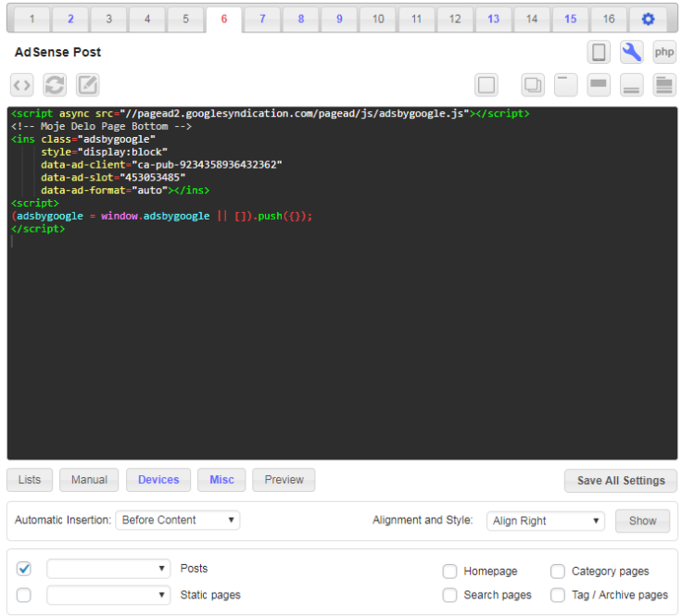Switch to block tab 13

tap(493, 19)
